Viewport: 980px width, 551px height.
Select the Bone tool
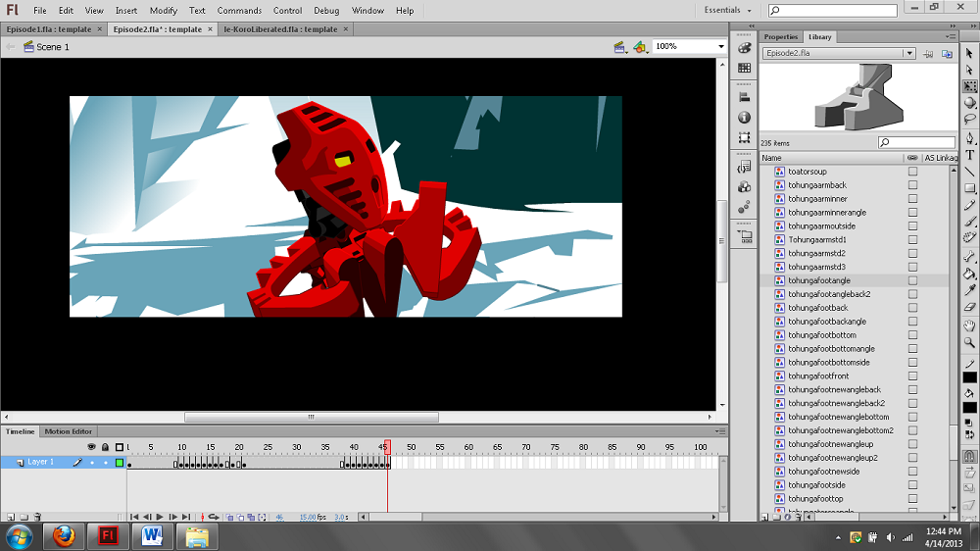pos(969,257)
